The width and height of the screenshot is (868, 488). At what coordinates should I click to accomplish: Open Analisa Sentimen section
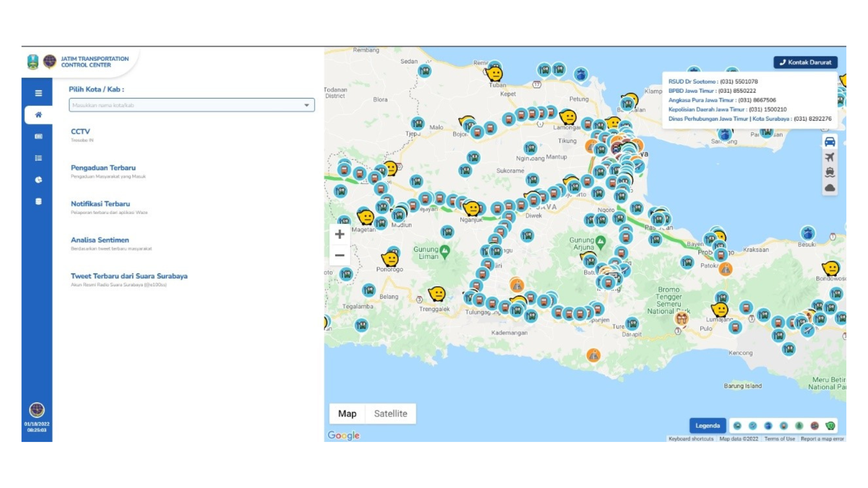point(100,240)
